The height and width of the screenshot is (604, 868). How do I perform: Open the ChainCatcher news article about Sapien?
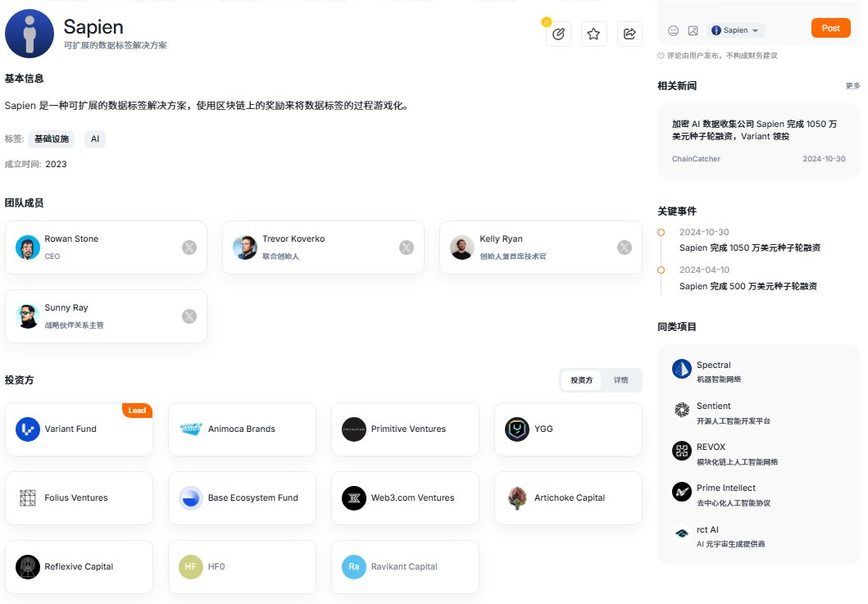click(758, 141)
